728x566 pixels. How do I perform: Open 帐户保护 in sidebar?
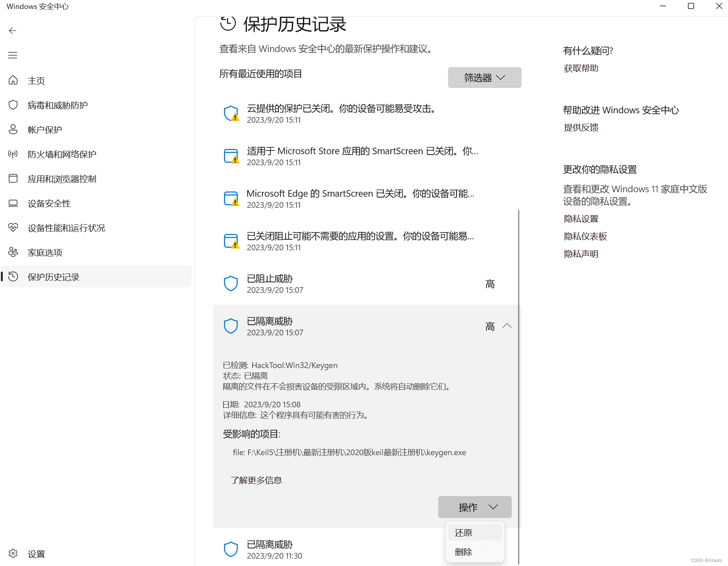coord(96,130)
